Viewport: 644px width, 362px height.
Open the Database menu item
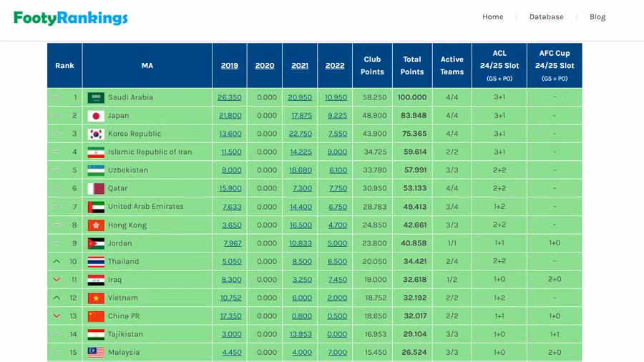[x=546, y=17]
